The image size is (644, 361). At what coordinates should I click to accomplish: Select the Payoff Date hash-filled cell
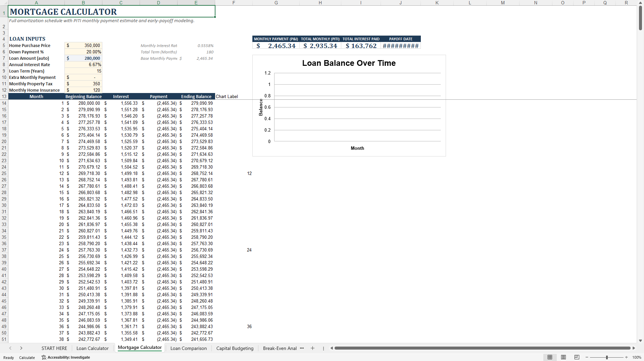pos(401,46)
